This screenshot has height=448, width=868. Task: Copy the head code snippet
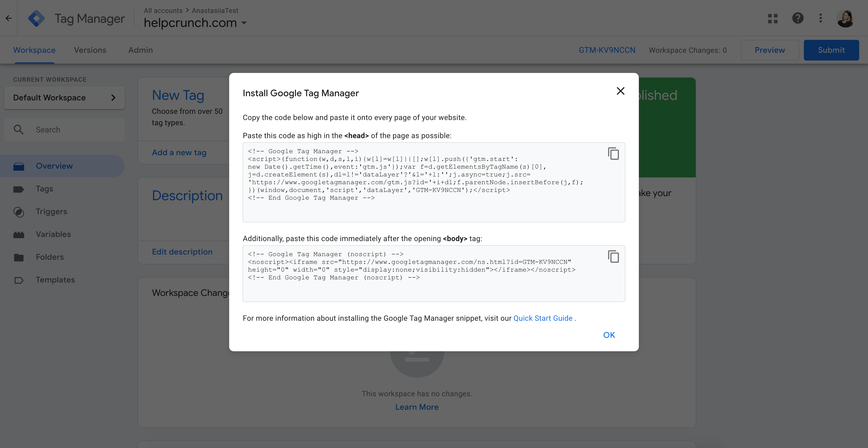pos(613,154)
